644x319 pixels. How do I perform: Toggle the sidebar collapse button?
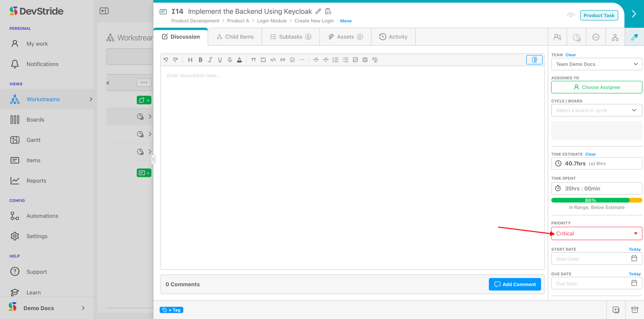coord(104,11)
